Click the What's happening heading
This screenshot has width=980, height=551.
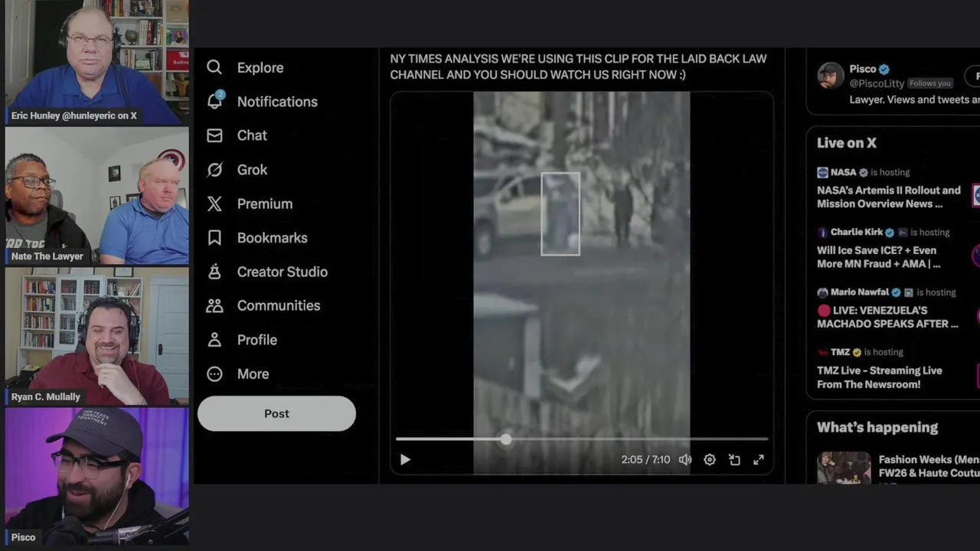coord(877,428)
